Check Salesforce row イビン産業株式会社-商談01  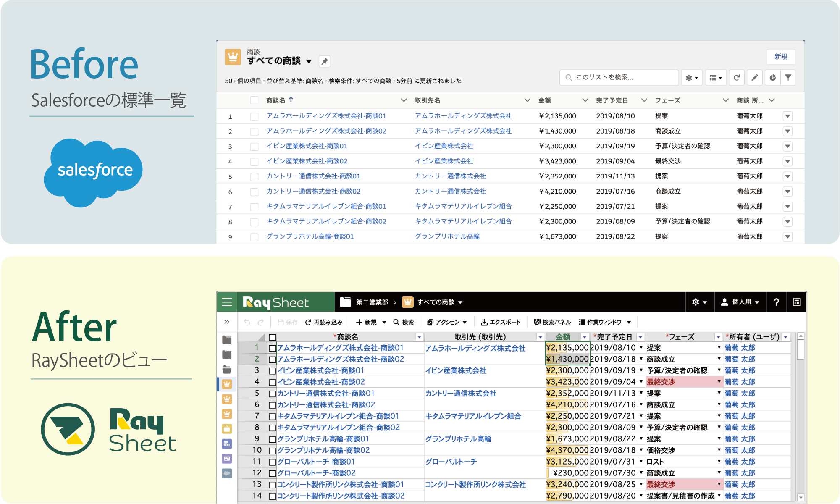pos(254,147)
